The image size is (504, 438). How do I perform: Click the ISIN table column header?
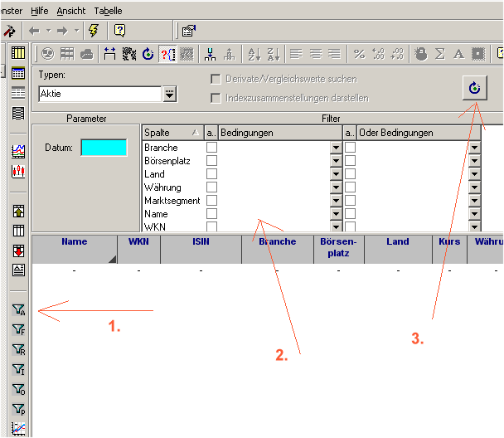click(201, 249)
